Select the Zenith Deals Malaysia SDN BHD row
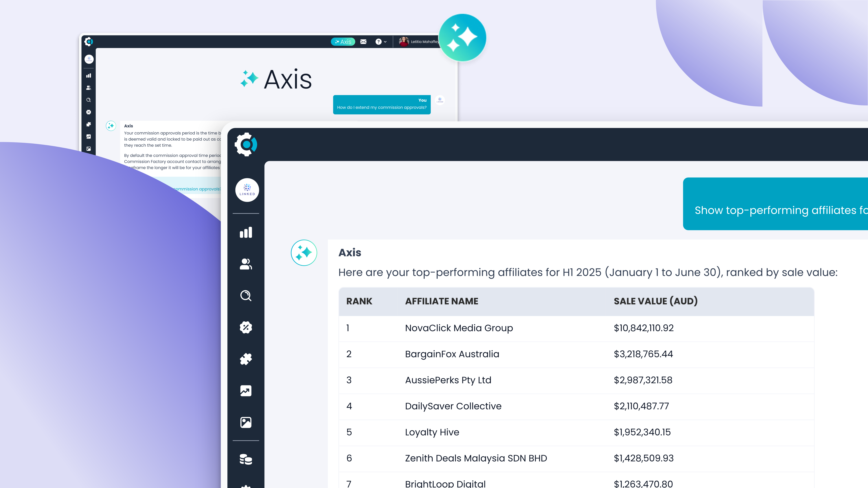The image size is (868, 488). (576, 458)
